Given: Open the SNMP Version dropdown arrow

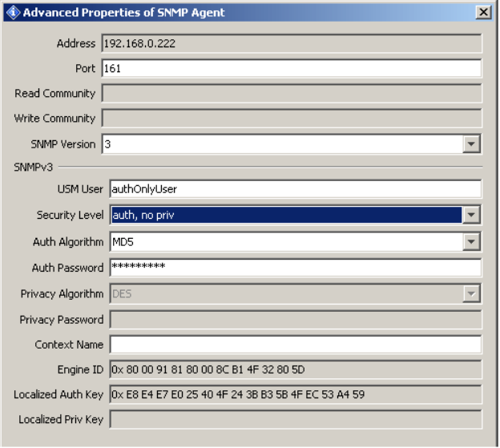Looking at the screenshot, I should coord(472,144).
